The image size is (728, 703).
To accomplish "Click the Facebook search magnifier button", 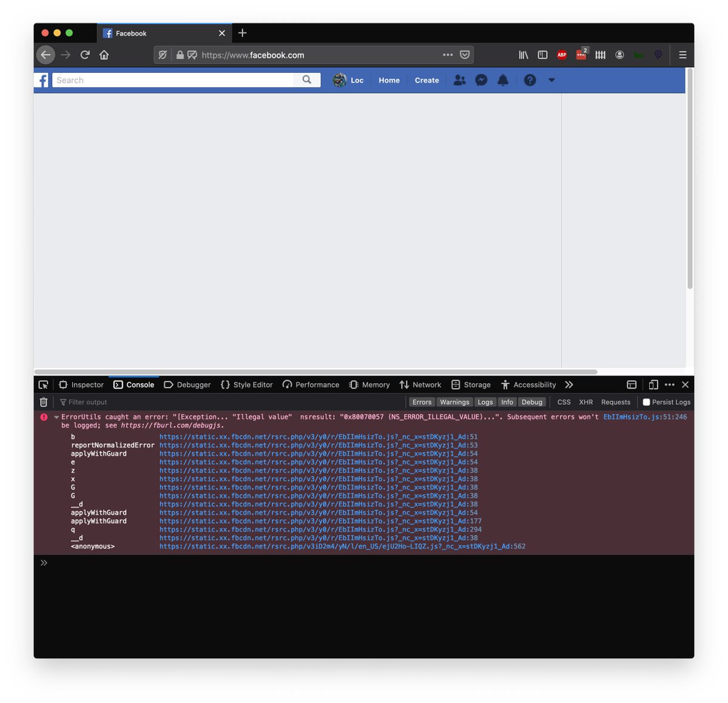I will tap(307, 80).
